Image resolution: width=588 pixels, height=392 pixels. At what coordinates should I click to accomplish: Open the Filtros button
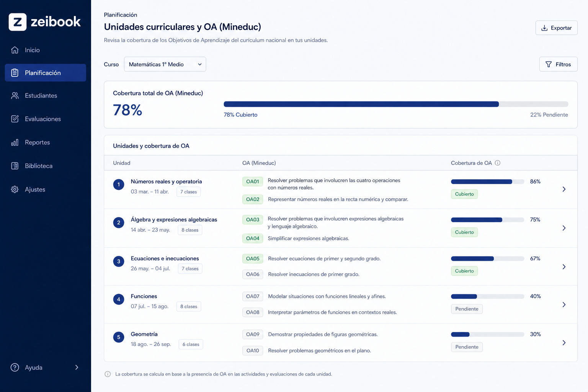pyautogui.click(x=558, y=64)
